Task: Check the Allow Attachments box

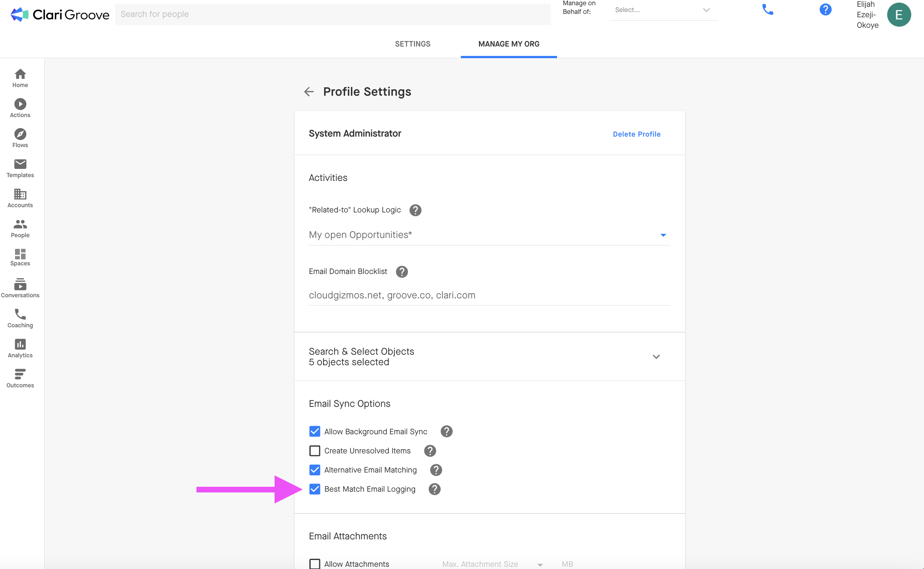Action: click(315, 564)
